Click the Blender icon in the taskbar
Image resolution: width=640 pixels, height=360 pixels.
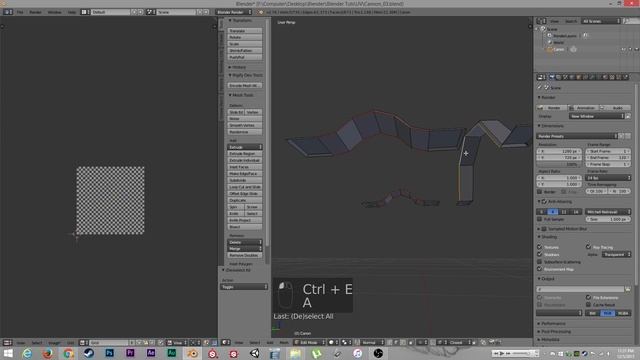click(x=192, y=353)
